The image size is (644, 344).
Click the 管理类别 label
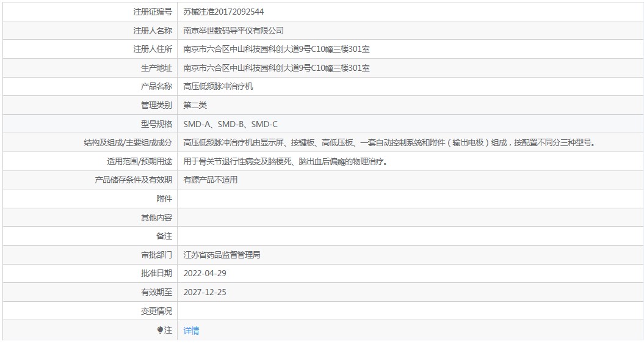tap(156, 105)
